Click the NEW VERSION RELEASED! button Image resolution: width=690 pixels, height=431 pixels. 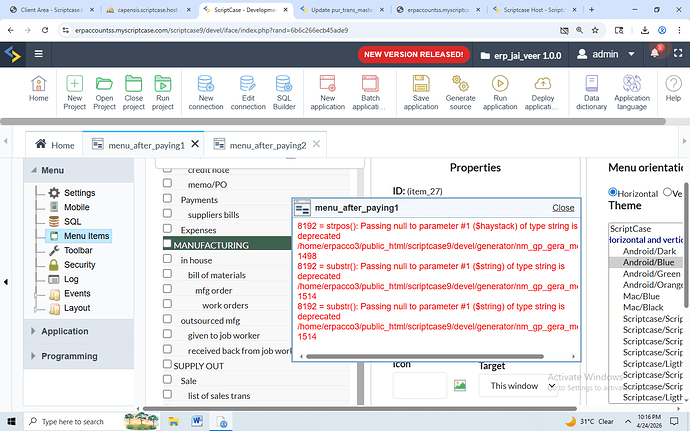click(414, 53)
